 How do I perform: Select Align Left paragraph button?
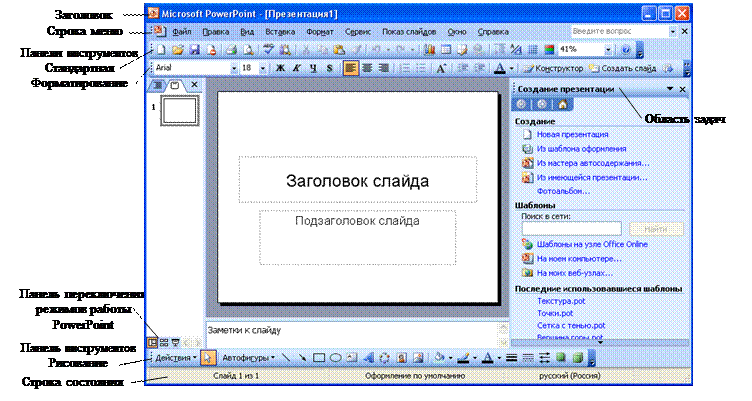point(351,68)
